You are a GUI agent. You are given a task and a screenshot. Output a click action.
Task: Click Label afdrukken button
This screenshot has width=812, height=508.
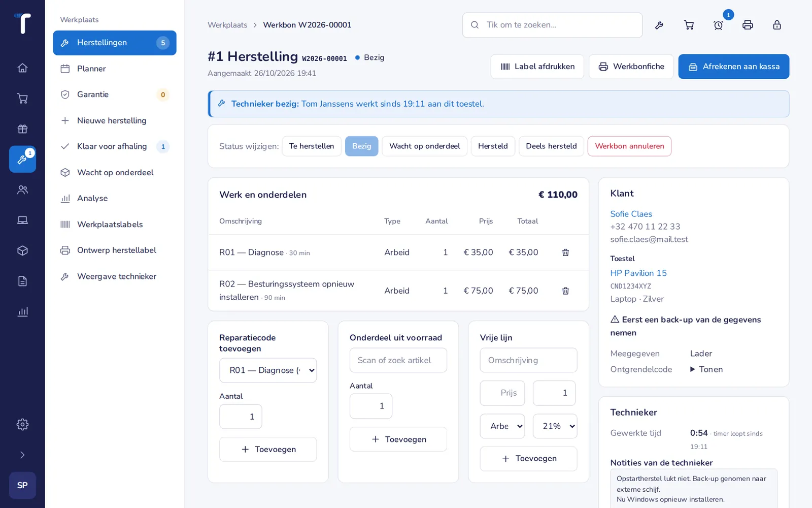coord(537,67)
